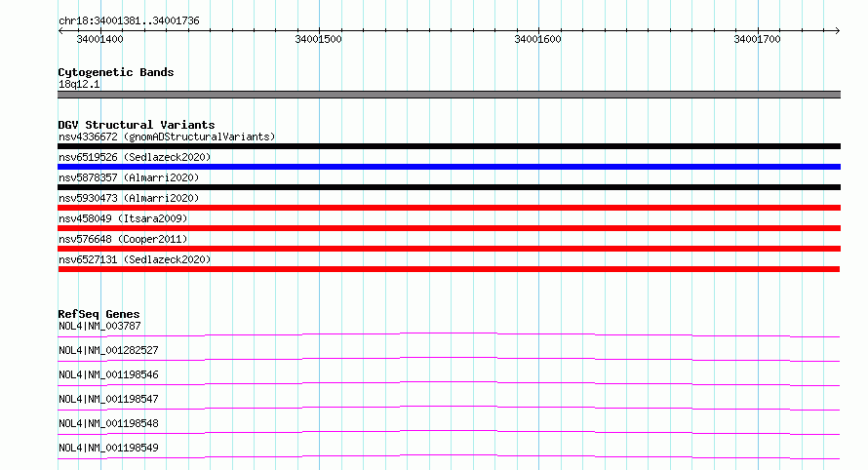Image resolution: width=868 pixels, height=470 pixels.
Task: Select variant label nsv6527131 (Sedlazeck2020)
Action: tap(135, 259)
